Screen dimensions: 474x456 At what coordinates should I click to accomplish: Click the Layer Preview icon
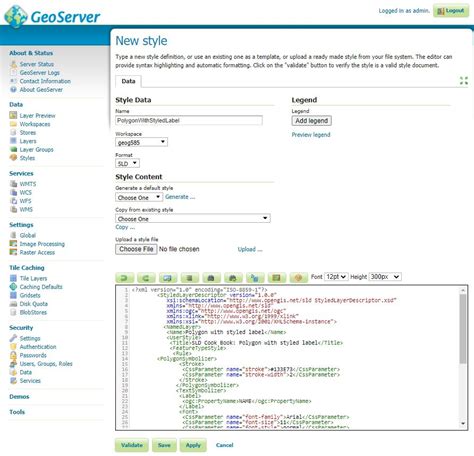tap(13, 115)
